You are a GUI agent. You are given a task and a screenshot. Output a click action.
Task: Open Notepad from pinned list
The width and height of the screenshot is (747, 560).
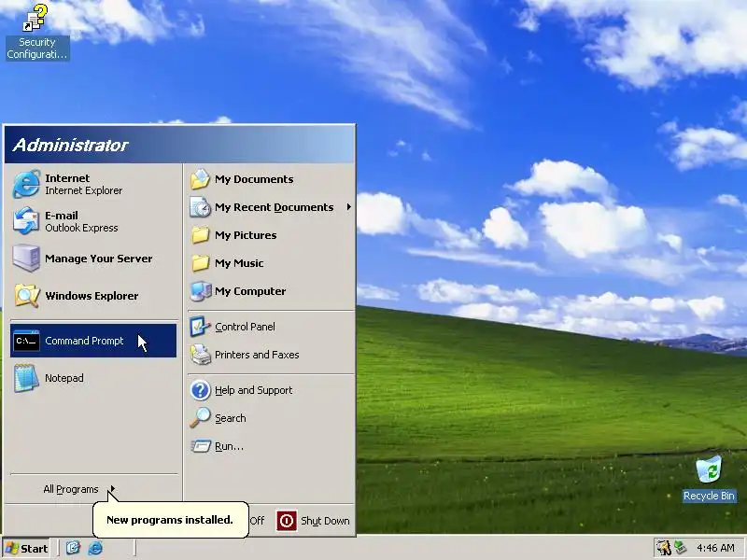[x=93, y=378]
